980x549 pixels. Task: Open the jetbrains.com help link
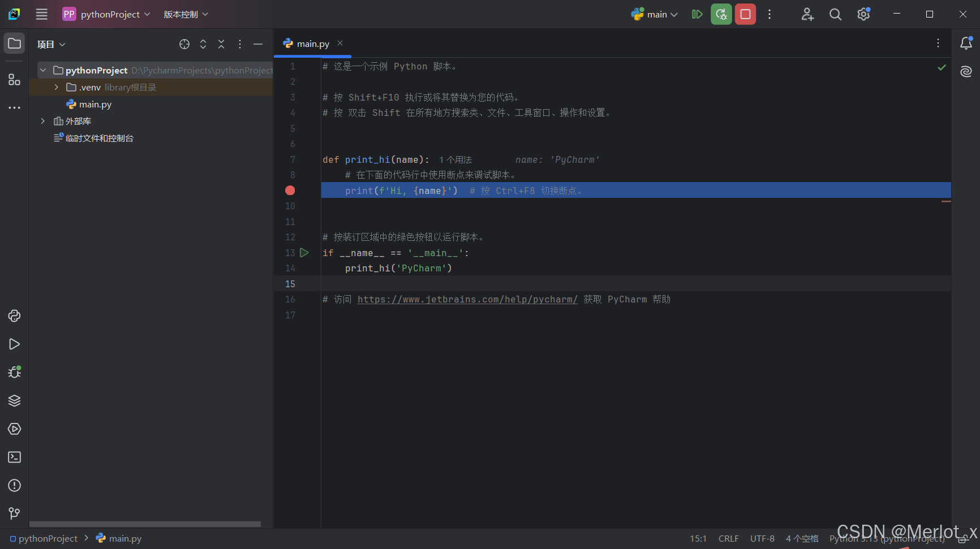click(x=467, y=300)
